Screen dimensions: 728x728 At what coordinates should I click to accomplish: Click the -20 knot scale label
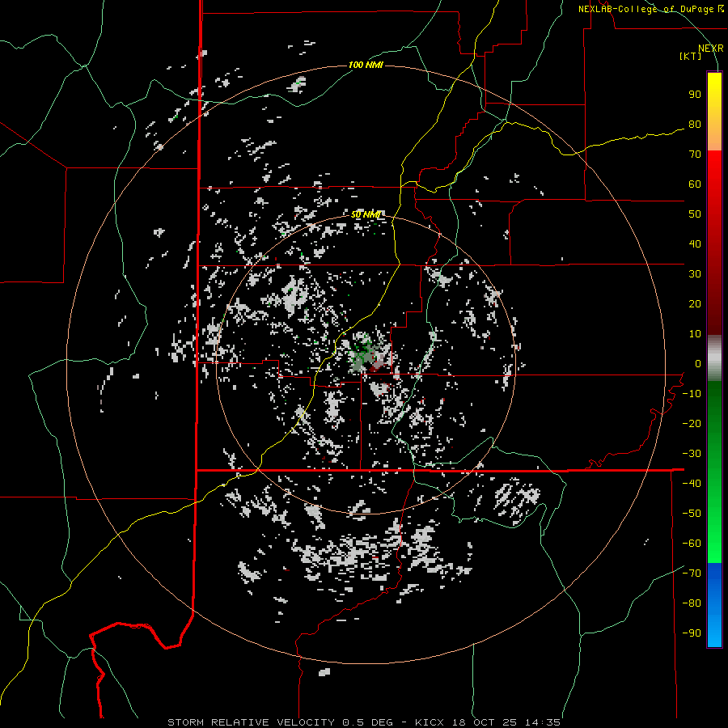(692, 424)
